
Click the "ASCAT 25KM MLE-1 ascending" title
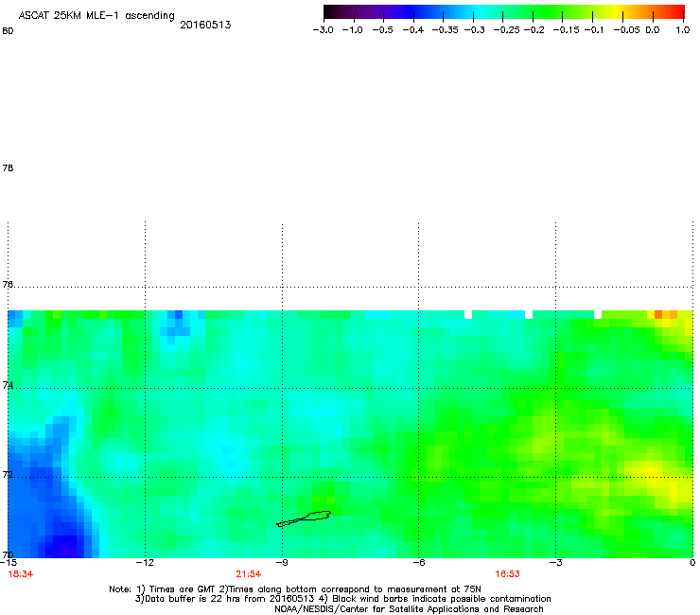point(96,16)
